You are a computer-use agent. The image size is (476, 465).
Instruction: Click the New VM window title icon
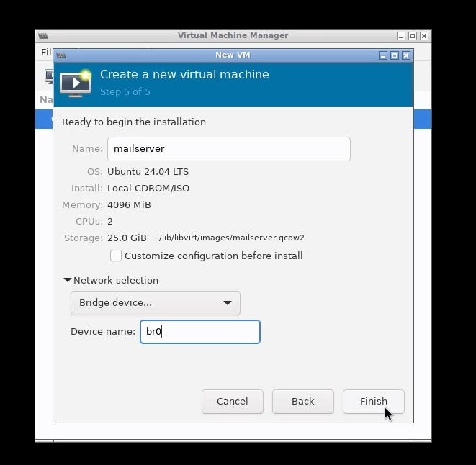tap(61, 55)
